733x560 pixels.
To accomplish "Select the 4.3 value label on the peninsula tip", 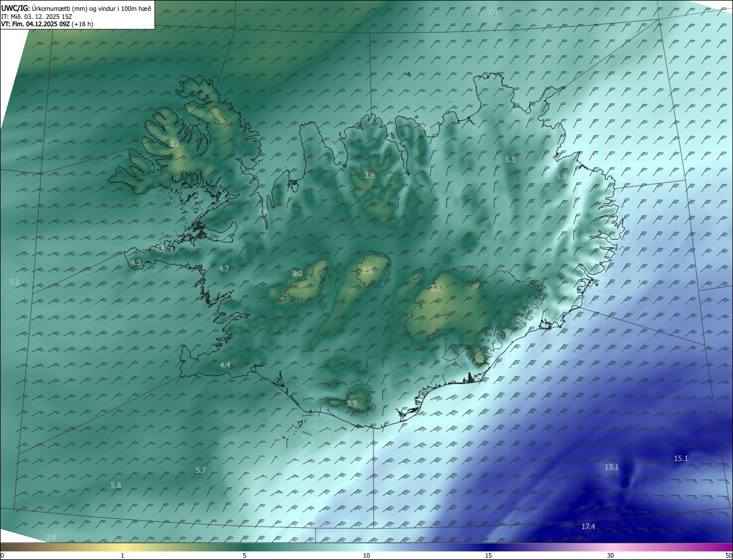I will coord(136,262).
